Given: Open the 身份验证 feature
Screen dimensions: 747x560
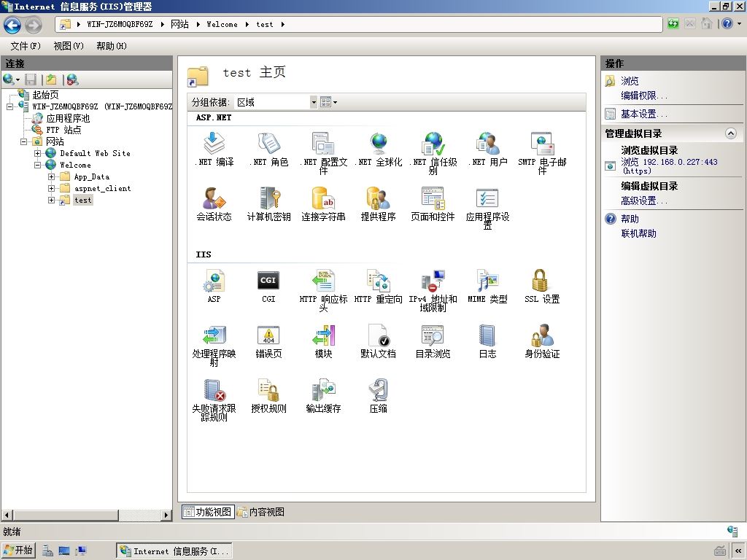Looking at the screenshot, I should (x=542, y=341).
